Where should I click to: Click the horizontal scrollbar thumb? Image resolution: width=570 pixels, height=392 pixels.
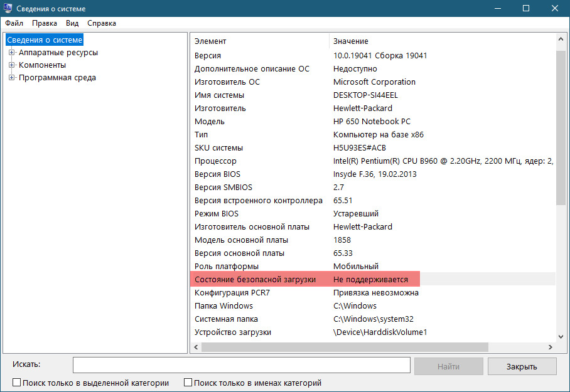(x=345, y=347)
